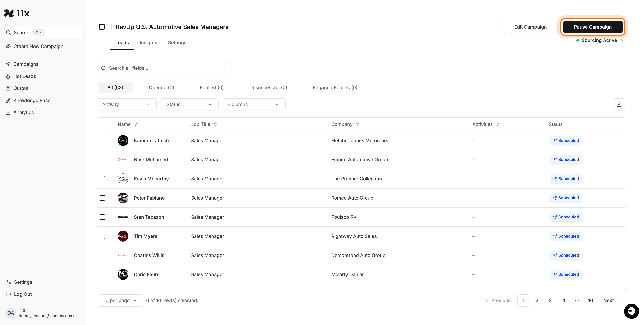
Task: Click the Search all fields box
Action: (161, 68)
